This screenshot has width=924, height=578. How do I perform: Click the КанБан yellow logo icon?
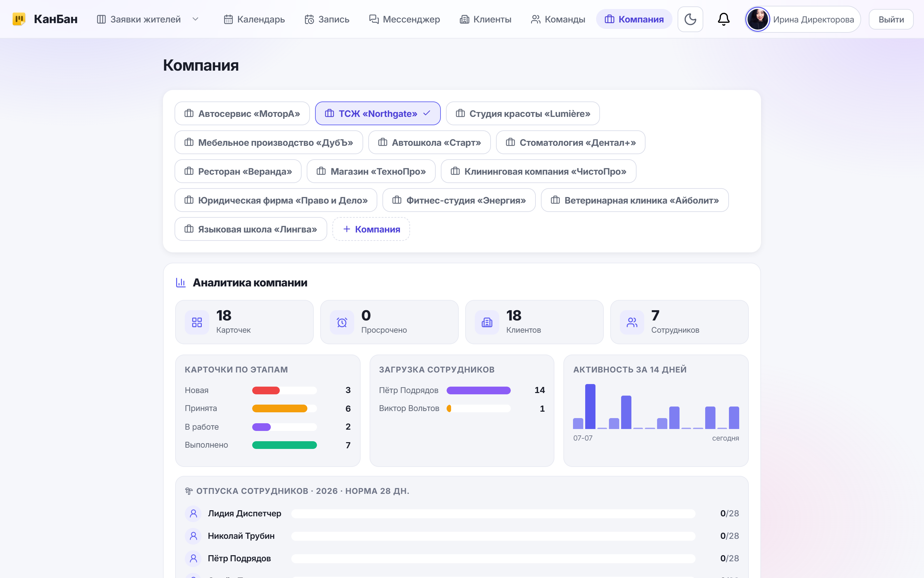tap(19, 19)
